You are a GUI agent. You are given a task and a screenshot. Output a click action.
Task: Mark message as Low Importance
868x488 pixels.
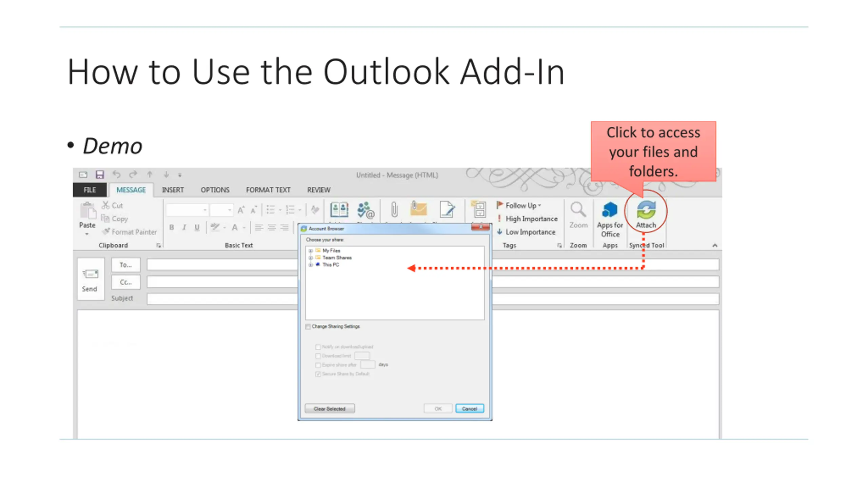click(x=526, y=232)
